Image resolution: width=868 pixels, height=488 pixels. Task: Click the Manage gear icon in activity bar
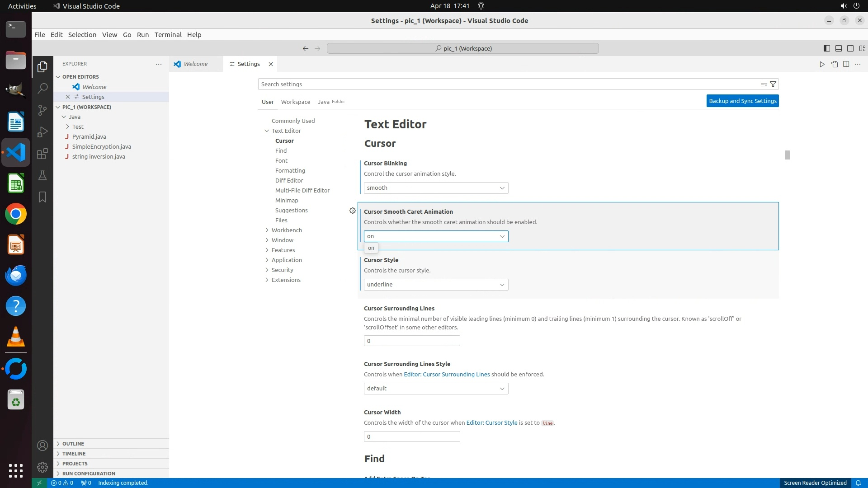click(42, 467)
